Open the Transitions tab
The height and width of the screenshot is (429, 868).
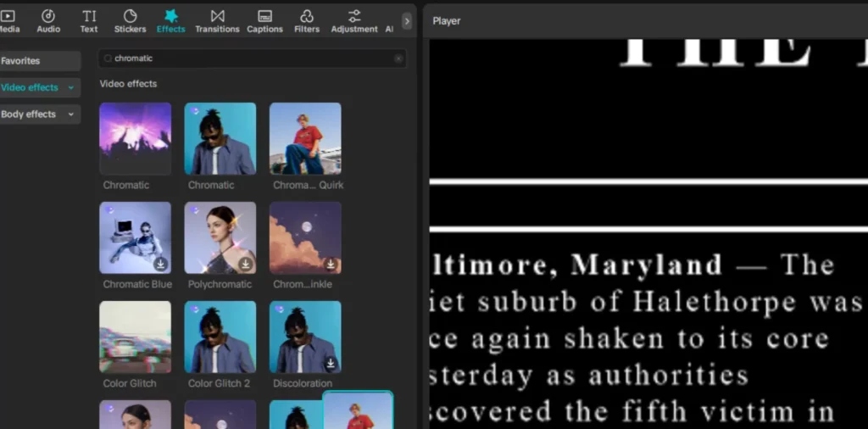tap(217, 21)
